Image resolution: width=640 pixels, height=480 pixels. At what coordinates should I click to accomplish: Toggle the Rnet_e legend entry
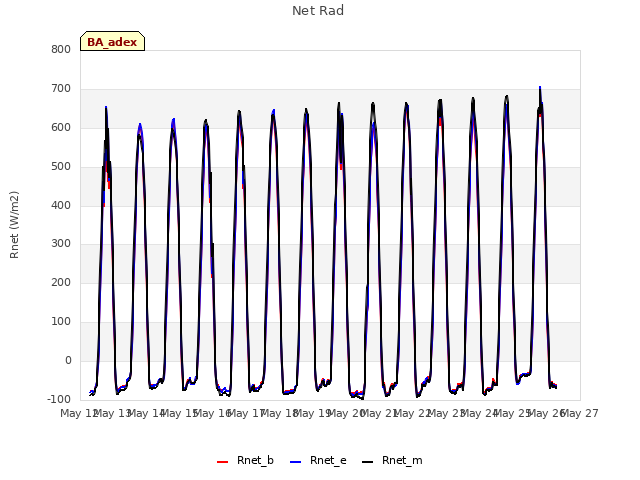[318, 460]
